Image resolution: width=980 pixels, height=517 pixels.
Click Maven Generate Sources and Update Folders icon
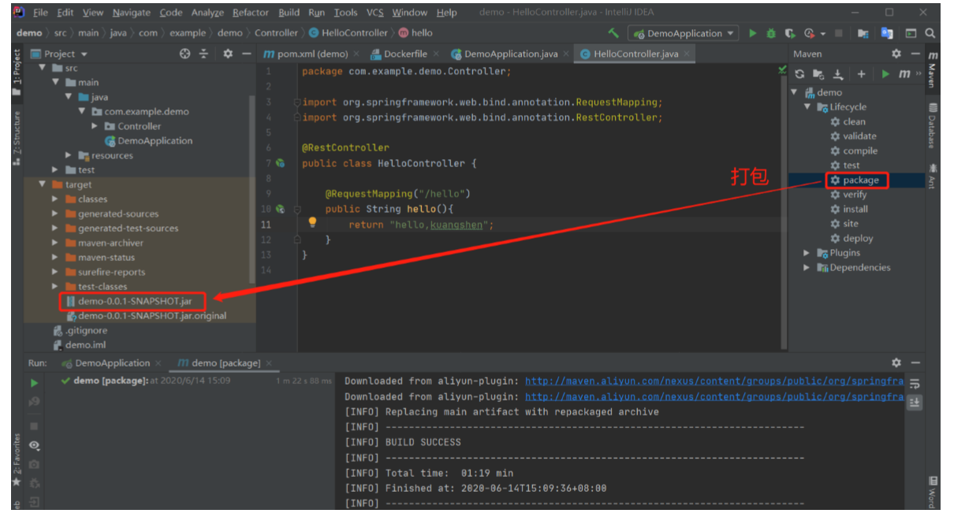point(819,74)
